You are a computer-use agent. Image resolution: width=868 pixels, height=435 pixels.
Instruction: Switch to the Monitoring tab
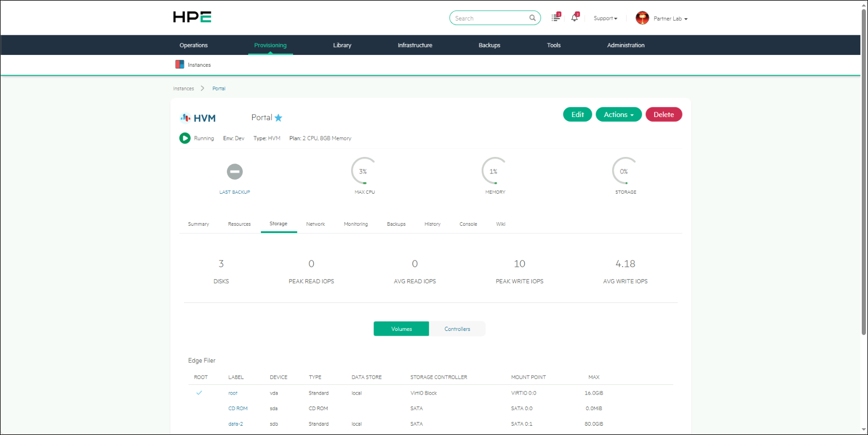point(356,224)
